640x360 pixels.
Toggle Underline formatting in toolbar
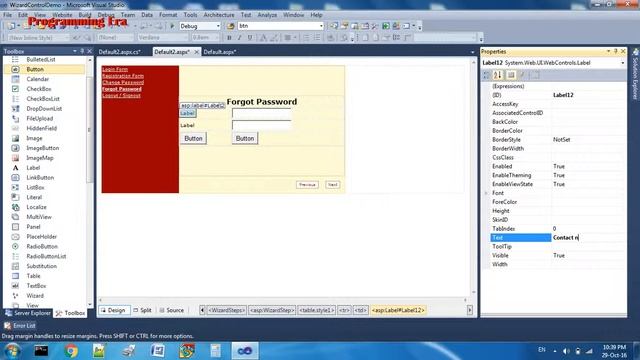pyautogui.click(x=250, y=38)
